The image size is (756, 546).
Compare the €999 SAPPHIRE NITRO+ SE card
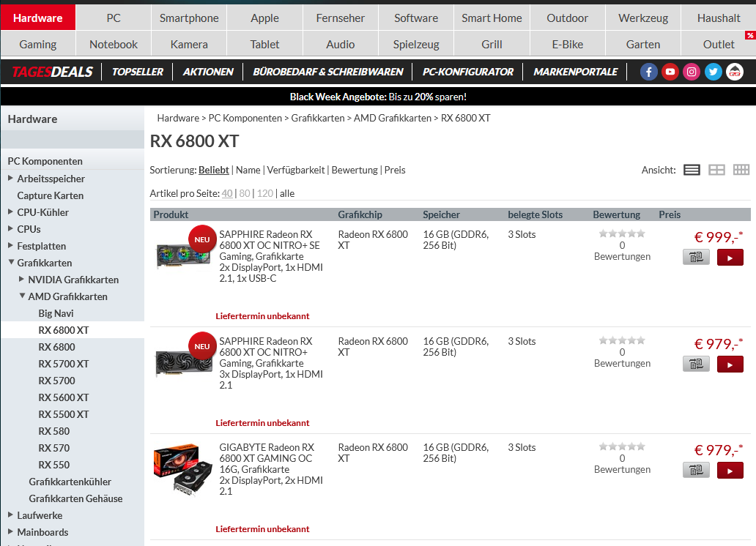pos(696,258)
